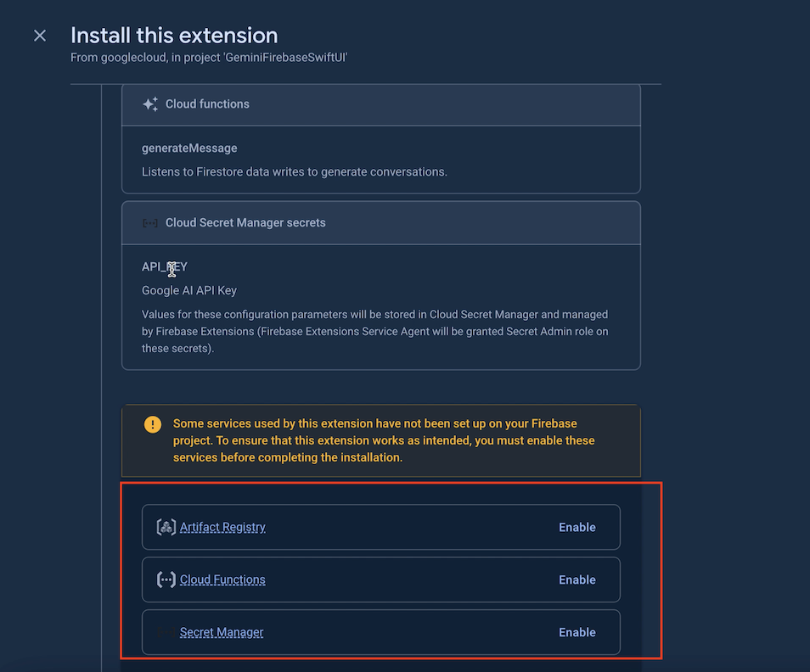Click the Cloud Functions service icon

(x=166, y=580)
